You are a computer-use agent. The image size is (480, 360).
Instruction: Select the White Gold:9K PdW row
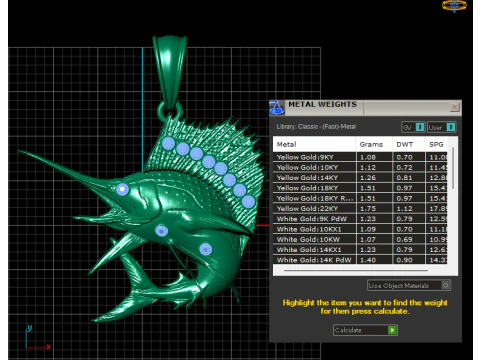[360, 219]
